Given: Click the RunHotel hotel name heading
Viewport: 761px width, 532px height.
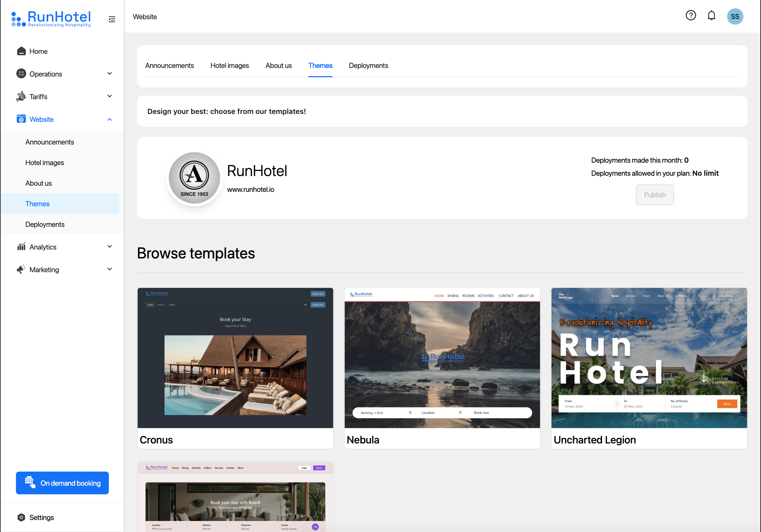Looking at the screenshot, I should point(257,171).
